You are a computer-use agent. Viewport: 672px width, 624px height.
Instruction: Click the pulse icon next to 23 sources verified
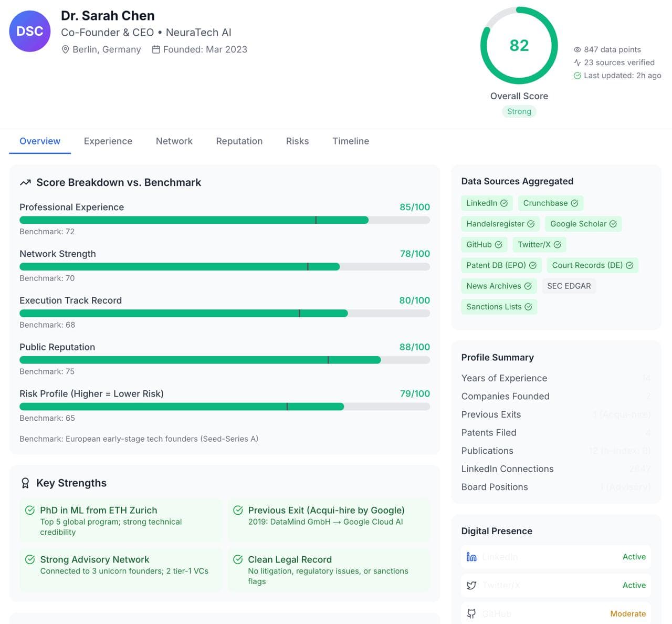pos(577,63)
